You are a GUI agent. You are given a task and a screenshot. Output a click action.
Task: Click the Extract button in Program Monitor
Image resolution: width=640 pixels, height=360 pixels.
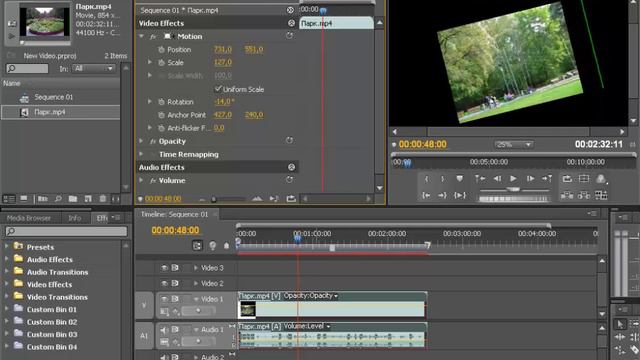point(584,196)
